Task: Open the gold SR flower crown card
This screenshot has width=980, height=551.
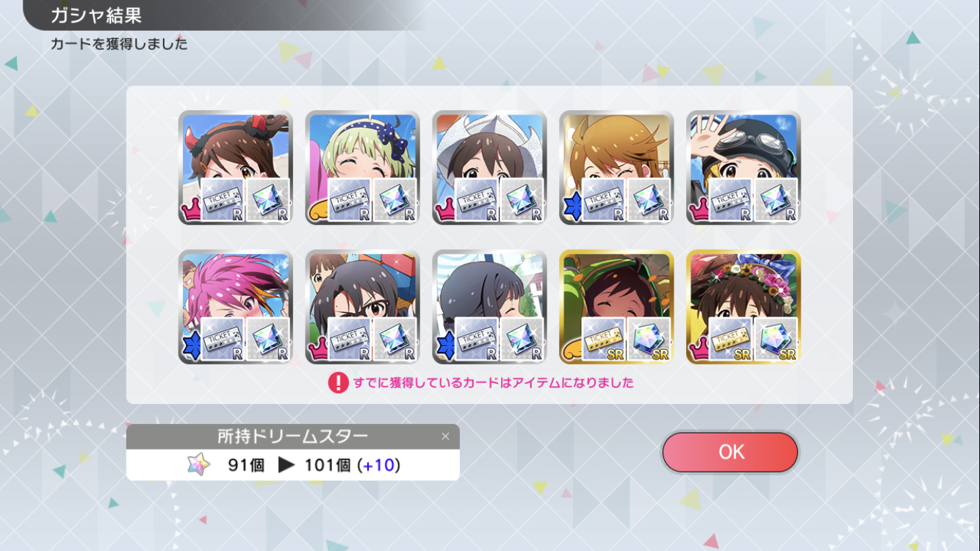Action: coord(743,306)
